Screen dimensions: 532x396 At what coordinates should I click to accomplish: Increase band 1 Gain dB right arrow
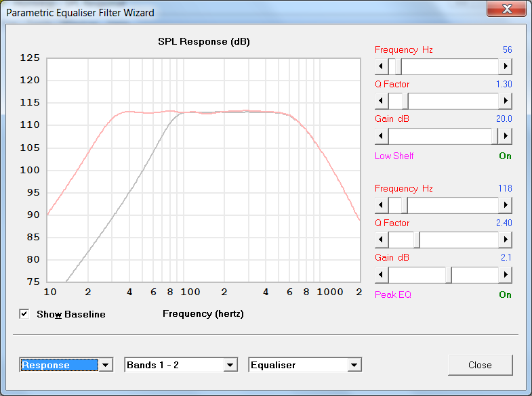tap(505, 136)
